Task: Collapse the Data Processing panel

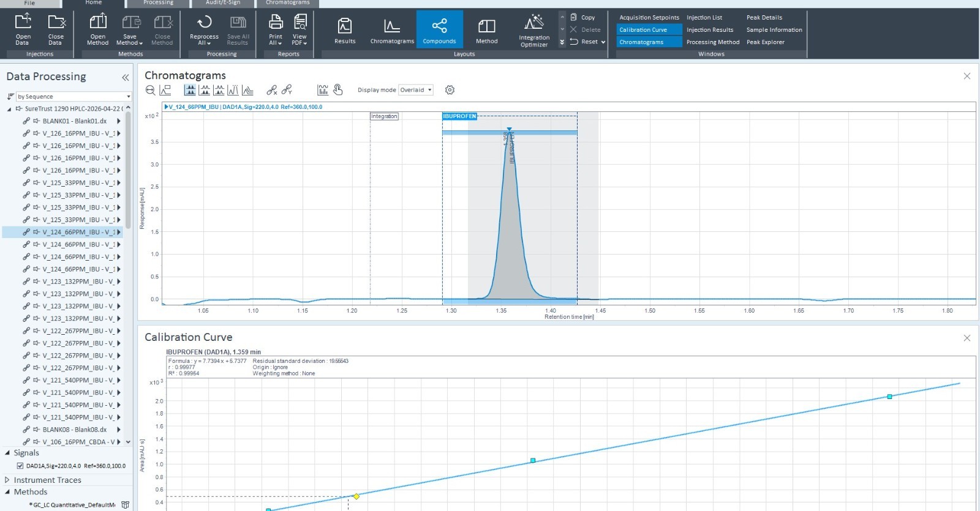Action: 126,77
